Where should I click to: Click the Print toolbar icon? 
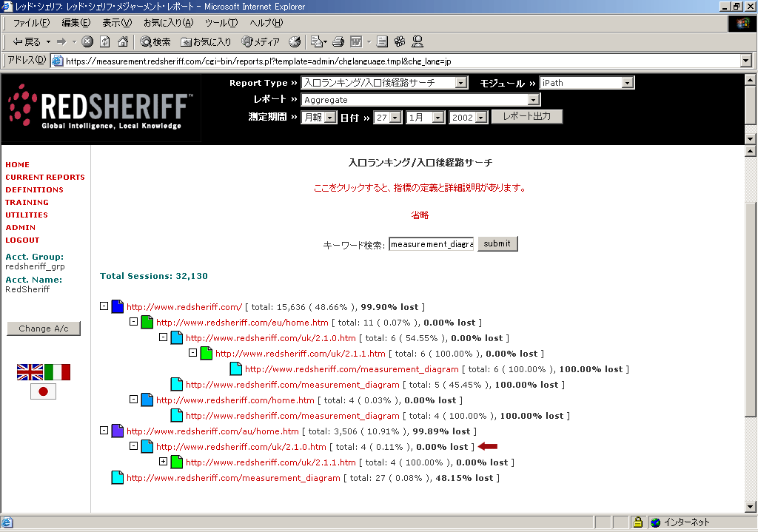338,41
